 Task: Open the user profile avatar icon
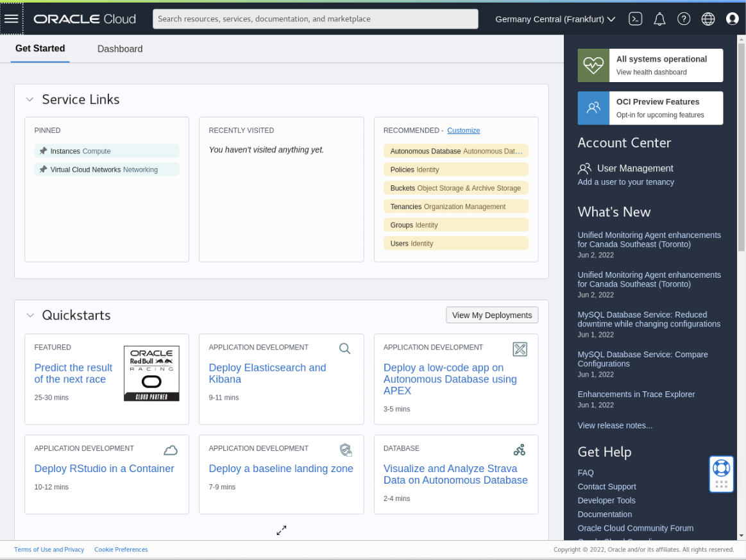(x=732, y=19)
